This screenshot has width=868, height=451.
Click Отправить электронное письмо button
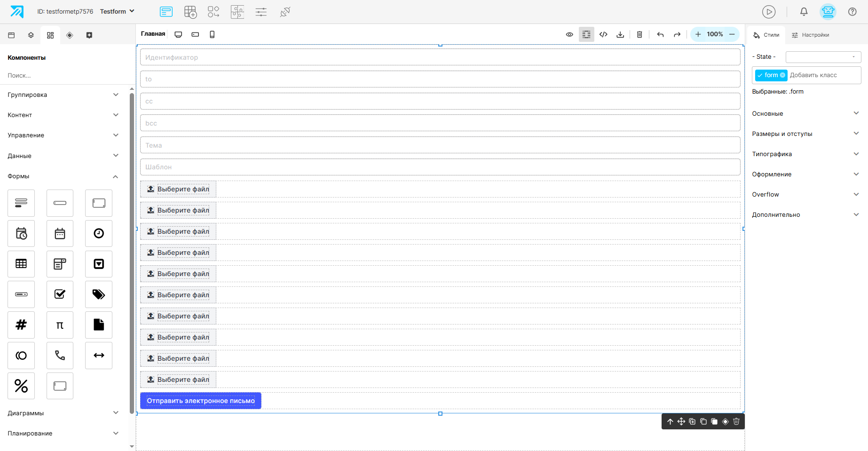[201, 401]
